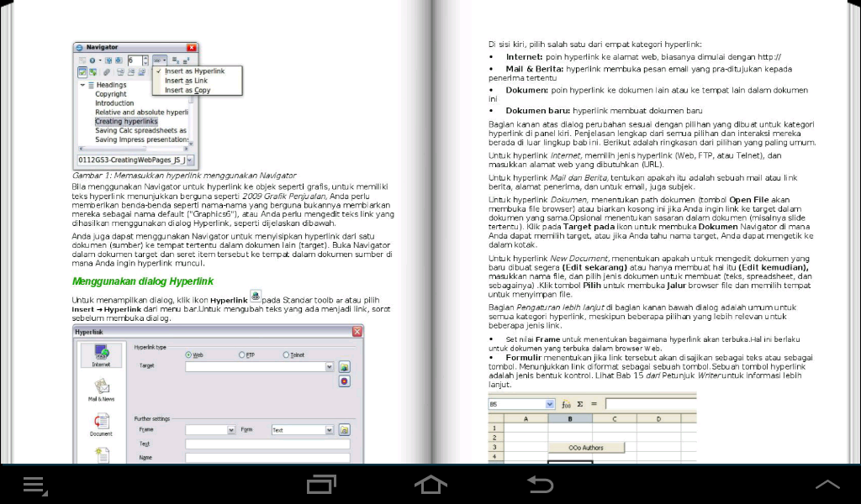Click the Target in Document round icon
This screenshot has width=861, height=504.
pyautogui.click(x=344, y=381)
